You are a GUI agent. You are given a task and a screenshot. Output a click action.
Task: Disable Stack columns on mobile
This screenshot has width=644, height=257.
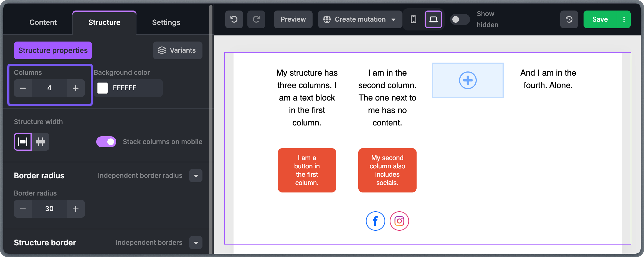tap(106, 142)
